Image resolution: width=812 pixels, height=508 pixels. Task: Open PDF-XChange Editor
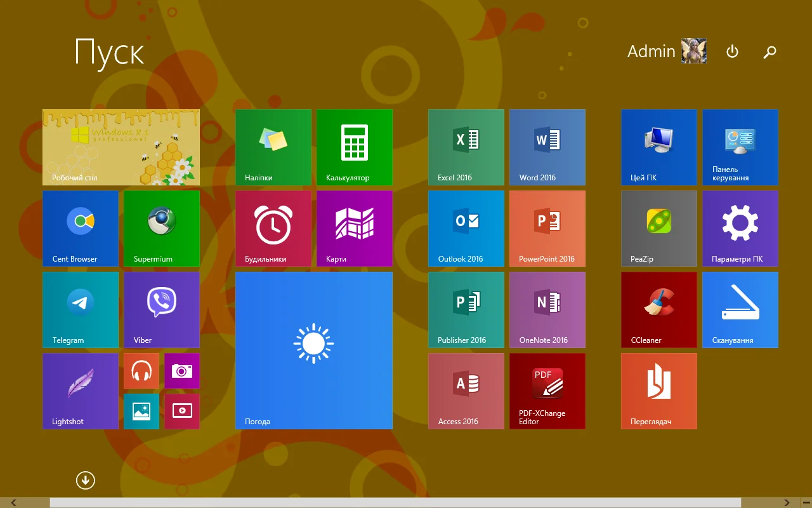[x=547, y=391]
